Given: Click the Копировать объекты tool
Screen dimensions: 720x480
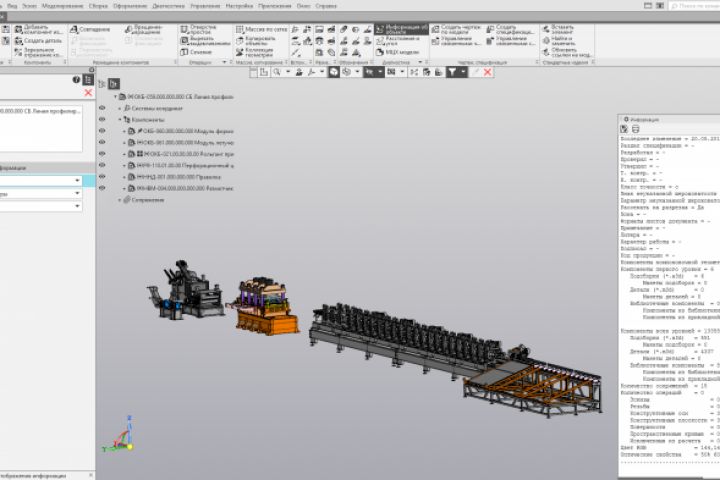Looking at the screenshot, I should [255, 41].
